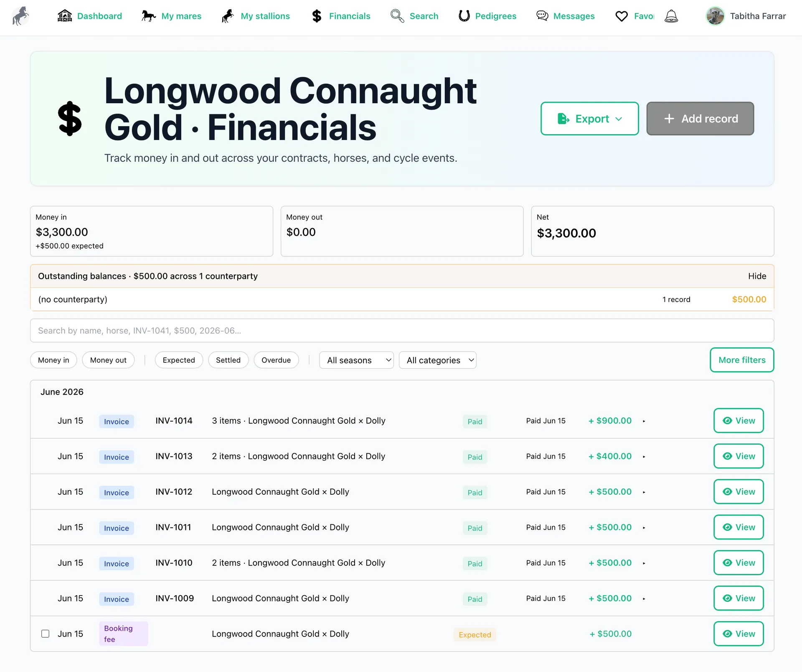Click the Invoice tag on INV-1009

(x=117, y=599)
